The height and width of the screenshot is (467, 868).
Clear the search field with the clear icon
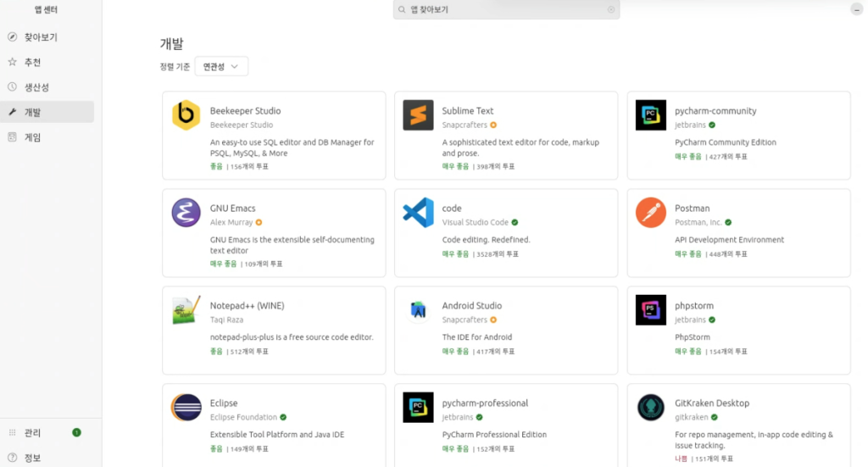[x=611, y=9]
